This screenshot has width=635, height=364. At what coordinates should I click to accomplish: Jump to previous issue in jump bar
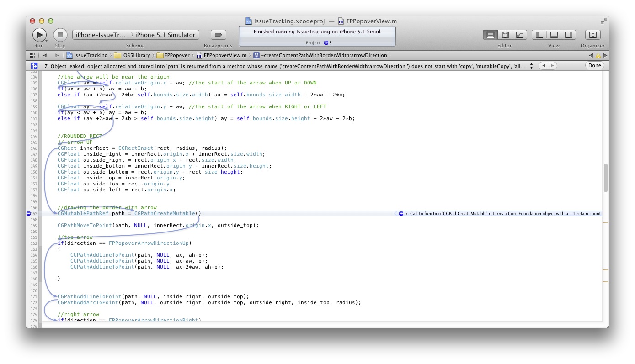click(591, 55)
